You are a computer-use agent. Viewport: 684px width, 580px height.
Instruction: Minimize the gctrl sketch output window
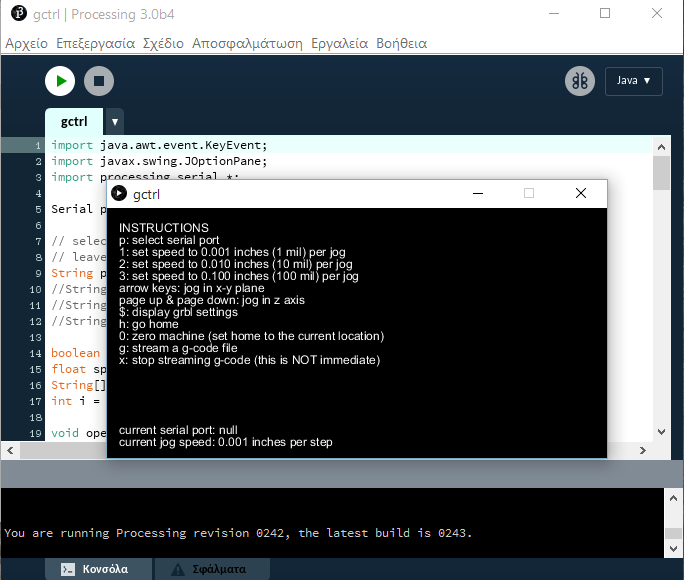478,193
